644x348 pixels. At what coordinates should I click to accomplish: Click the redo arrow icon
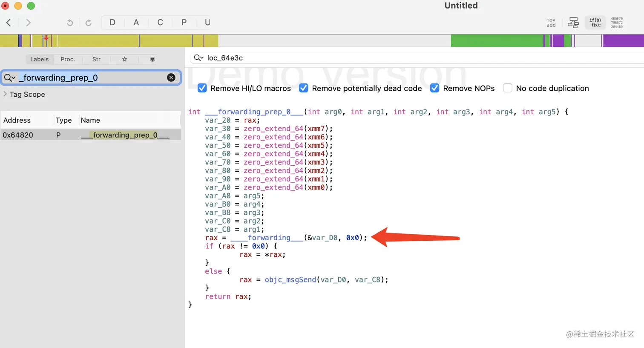tap(89, 23)
